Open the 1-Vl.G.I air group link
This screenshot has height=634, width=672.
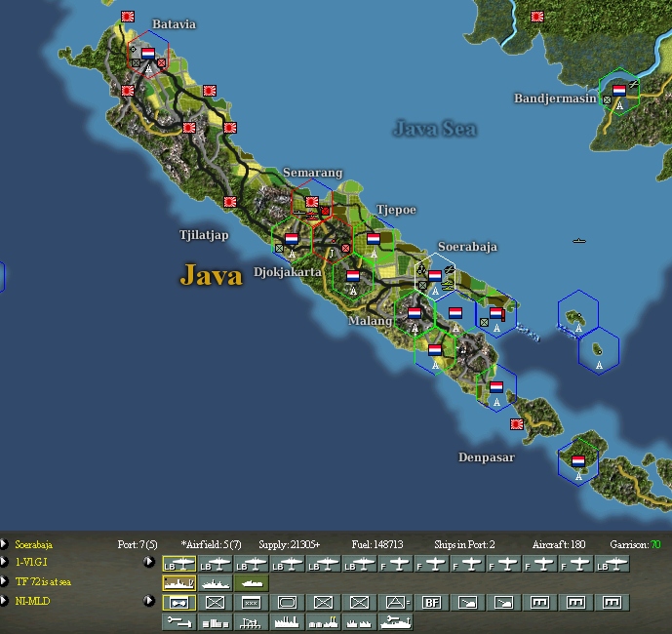click(x=31, y=562)
